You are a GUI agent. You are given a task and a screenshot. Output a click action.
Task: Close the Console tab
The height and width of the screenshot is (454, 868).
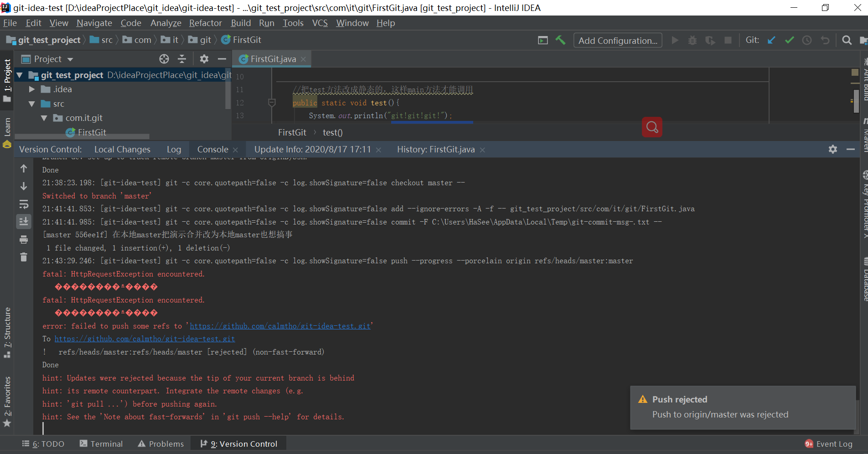(235, 150)
